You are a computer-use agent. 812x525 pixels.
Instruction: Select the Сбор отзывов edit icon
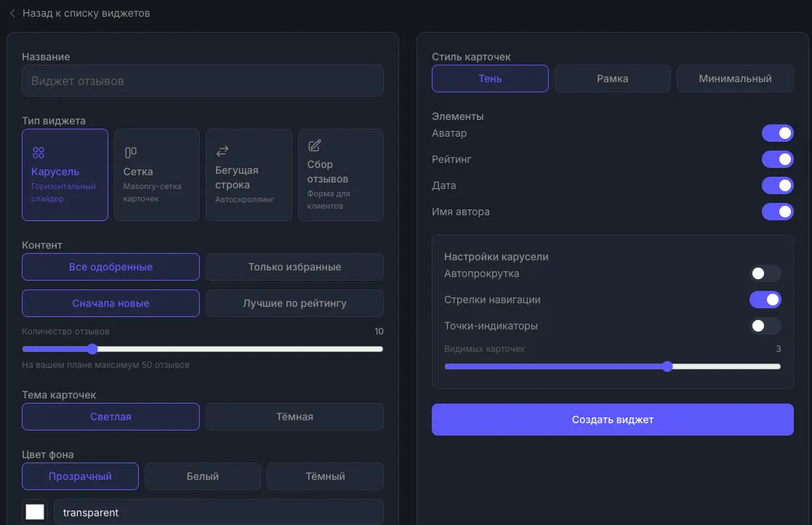[315, 145]
